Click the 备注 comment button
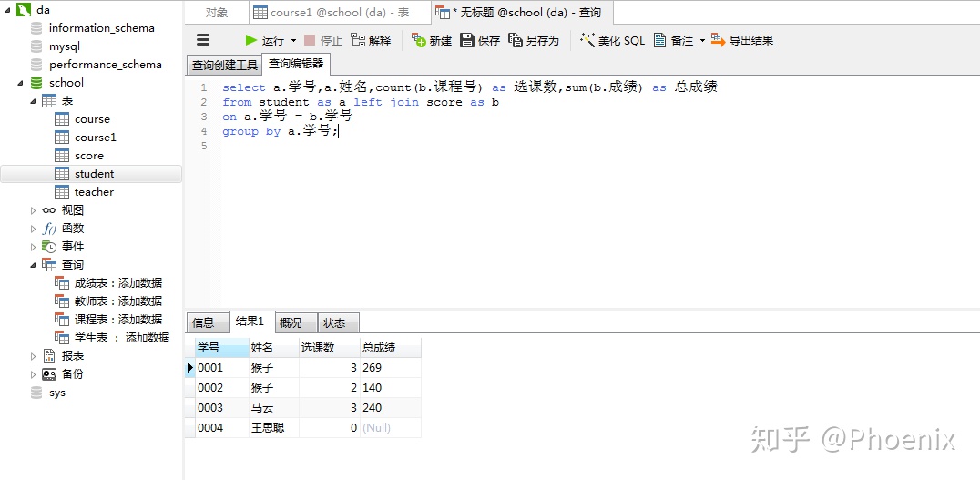Image resolution: width=980 pixels, height=480 pixels. pyautogui.click(x=674, y=41)
